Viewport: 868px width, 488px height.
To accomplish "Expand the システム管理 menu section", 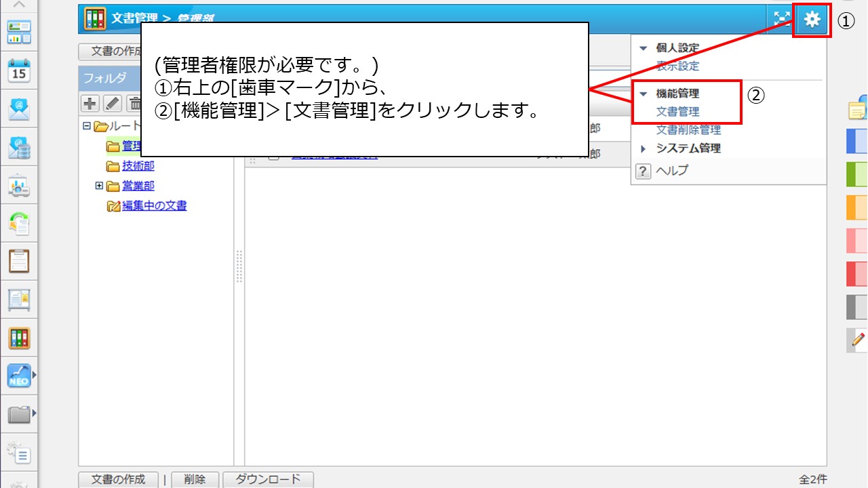I will tap(644, 148).
